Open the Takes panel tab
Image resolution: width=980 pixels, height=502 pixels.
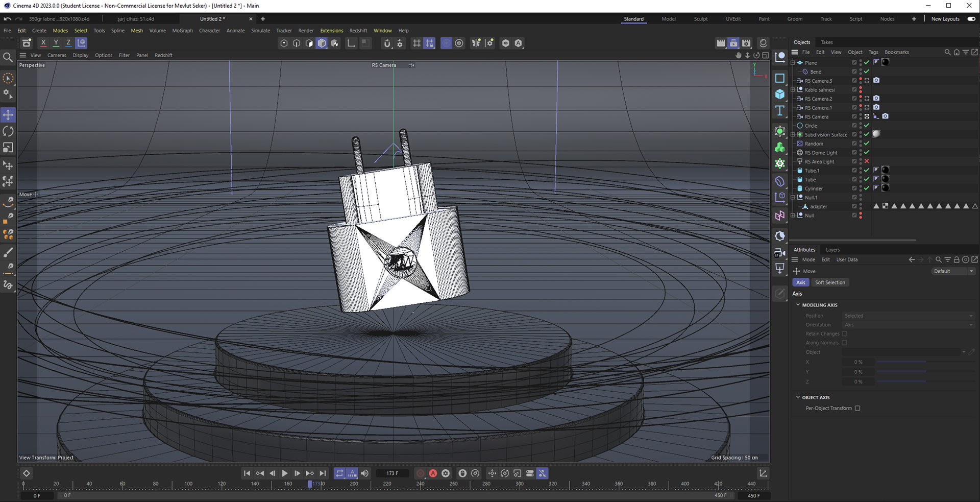[826, 42]
